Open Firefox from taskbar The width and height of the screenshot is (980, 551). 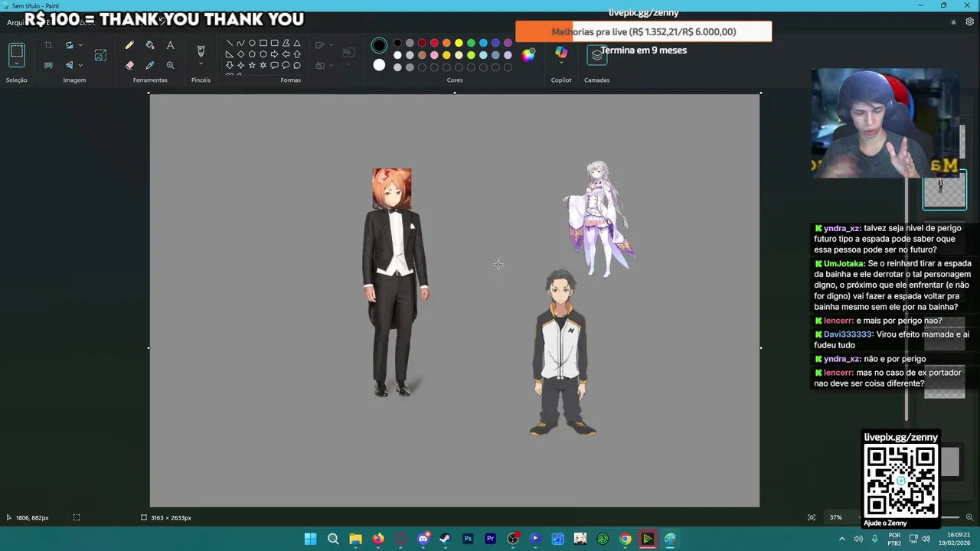point(378,539)
